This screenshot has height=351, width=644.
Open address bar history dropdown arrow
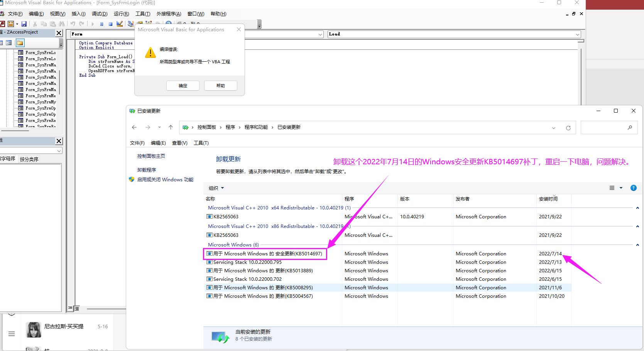tap(554, 128)
